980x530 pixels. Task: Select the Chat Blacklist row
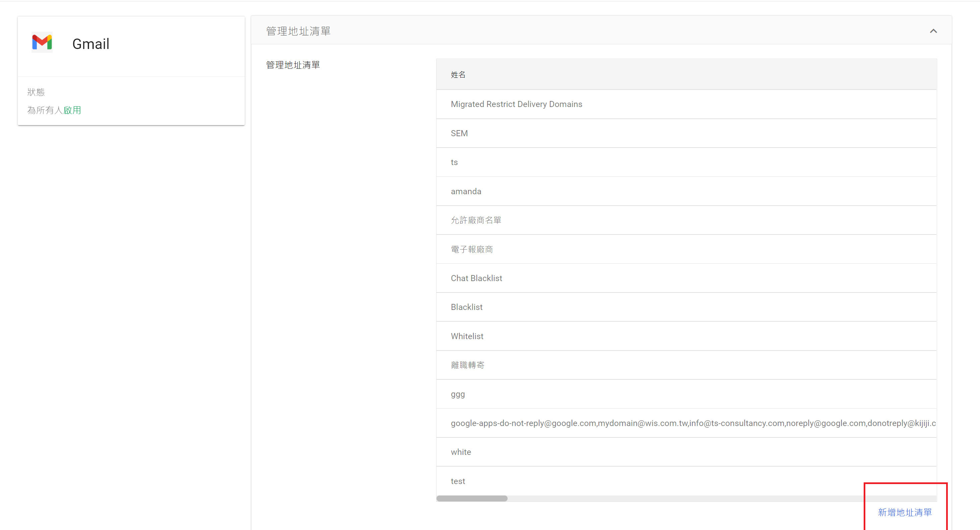(x=686, y=278)
